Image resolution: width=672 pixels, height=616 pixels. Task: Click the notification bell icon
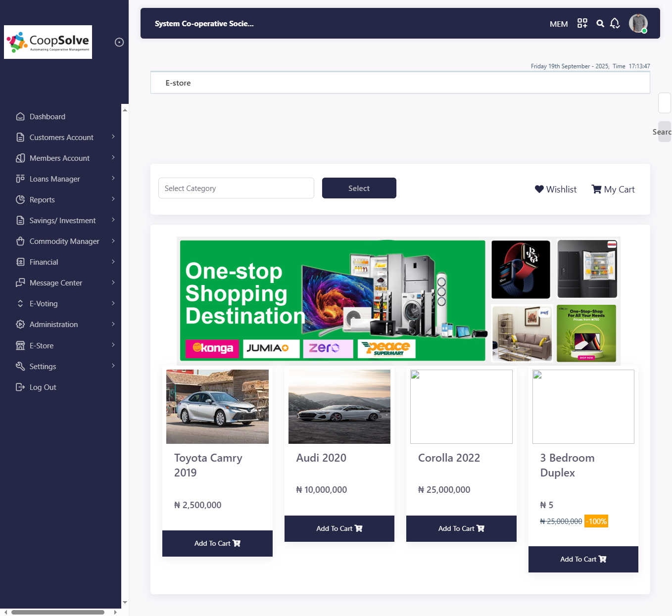pyautogui.click(x=615, y=23)
